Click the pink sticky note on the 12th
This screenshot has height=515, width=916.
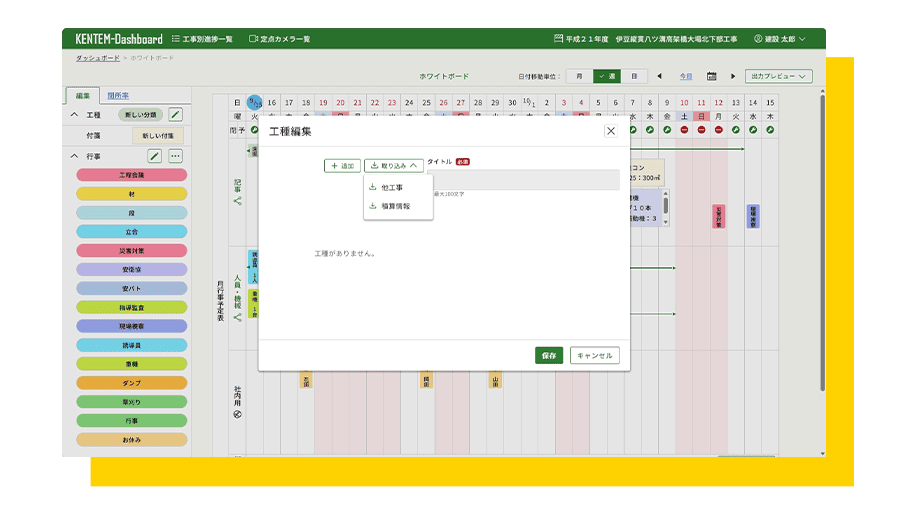(x=719, y=217)
